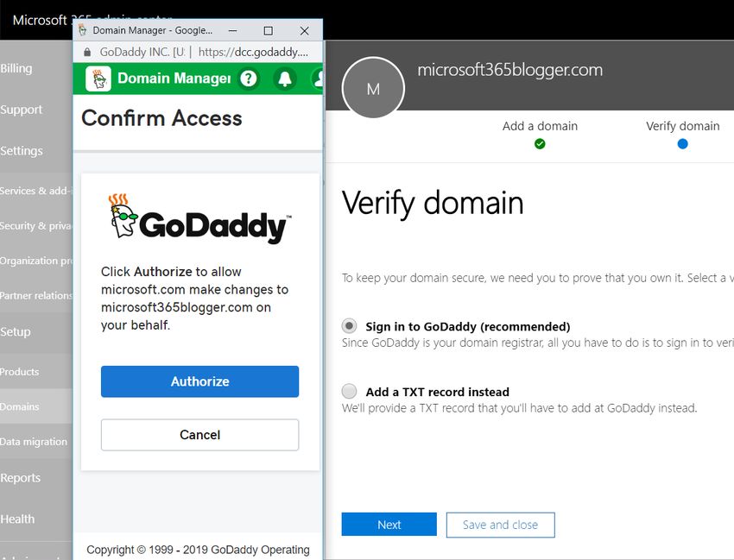Click the Cancel button in GoDaddy popup
Image resolution: width=734 pixels, height=560 pixels.
tap(199, 435)
